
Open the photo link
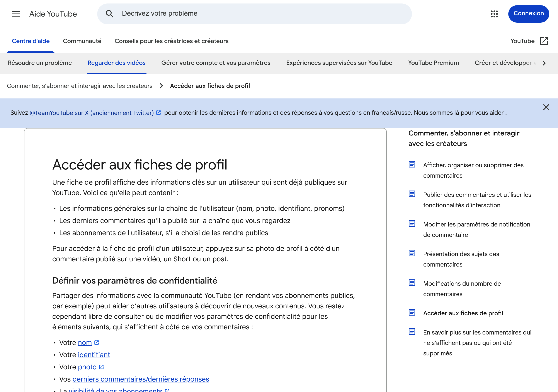click(x=87, y=367)
